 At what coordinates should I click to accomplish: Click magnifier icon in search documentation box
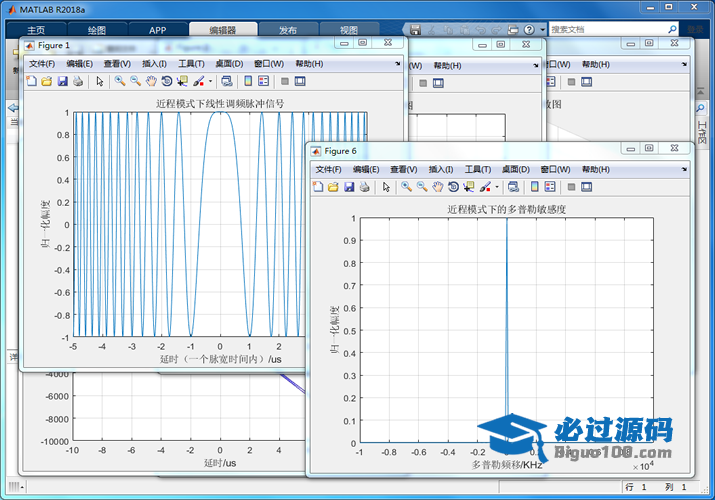click(672, 29)
